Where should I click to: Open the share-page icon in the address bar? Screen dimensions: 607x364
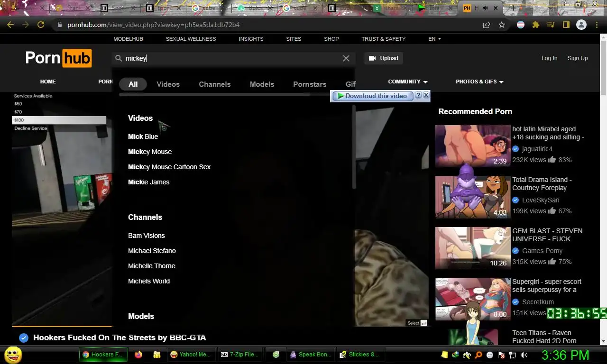click(487, 25)
